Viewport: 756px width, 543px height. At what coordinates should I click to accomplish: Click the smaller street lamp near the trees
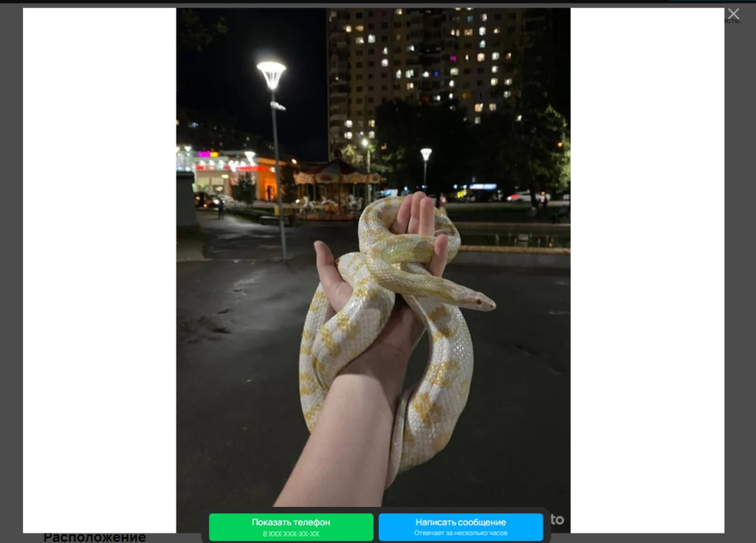[426, 155]
